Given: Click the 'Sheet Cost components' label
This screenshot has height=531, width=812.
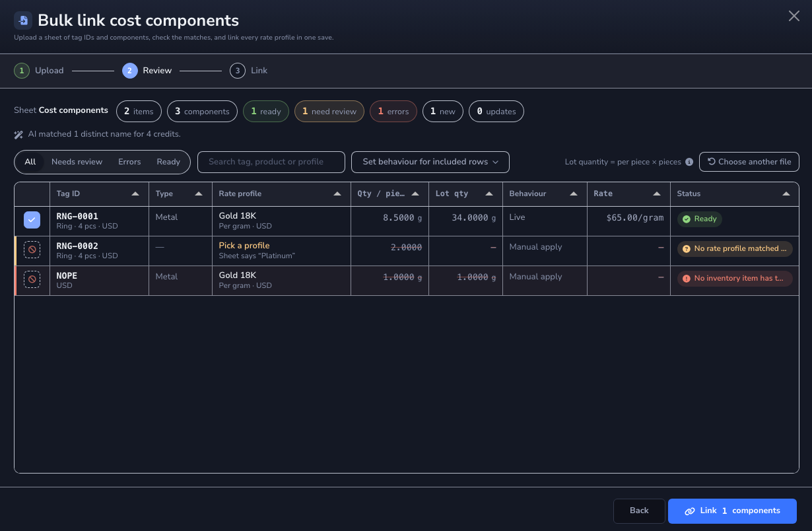Looking at the screenshot, I should [61, 110].
